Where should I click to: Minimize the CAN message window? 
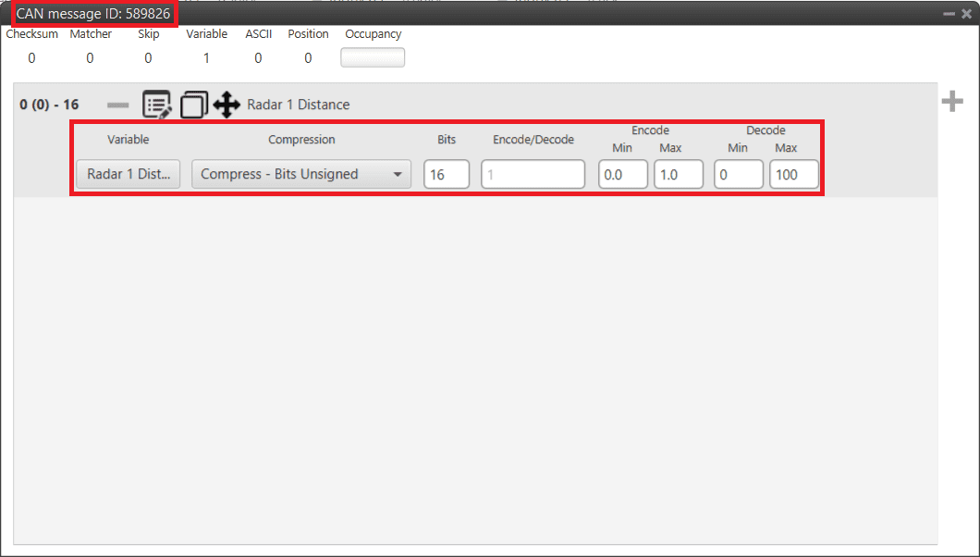coord(949,14)
